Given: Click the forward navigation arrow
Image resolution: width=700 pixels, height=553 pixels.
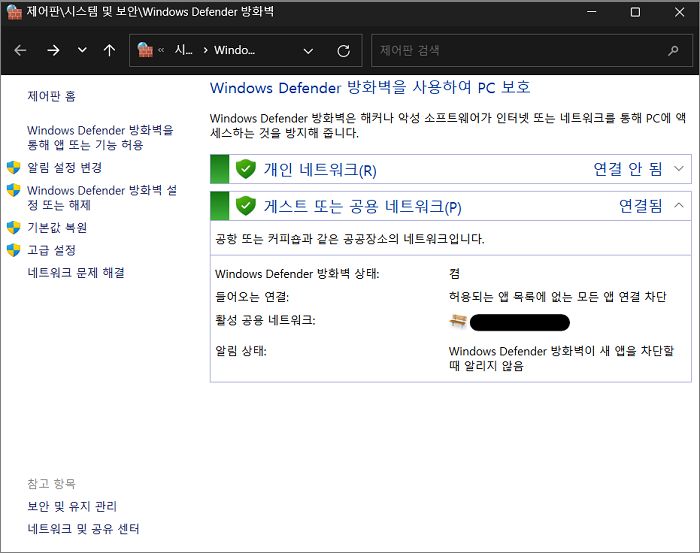Looking at the screenshot, I should coord(53,50).
